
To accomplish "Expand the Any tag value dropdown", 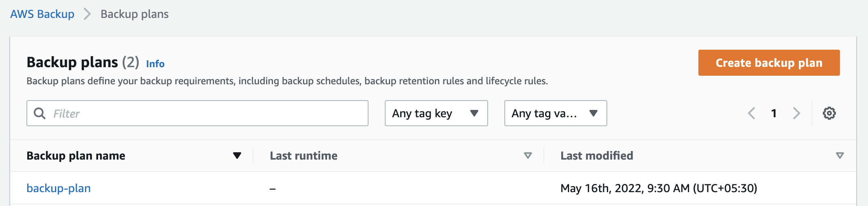I will [x=556, y=113].
